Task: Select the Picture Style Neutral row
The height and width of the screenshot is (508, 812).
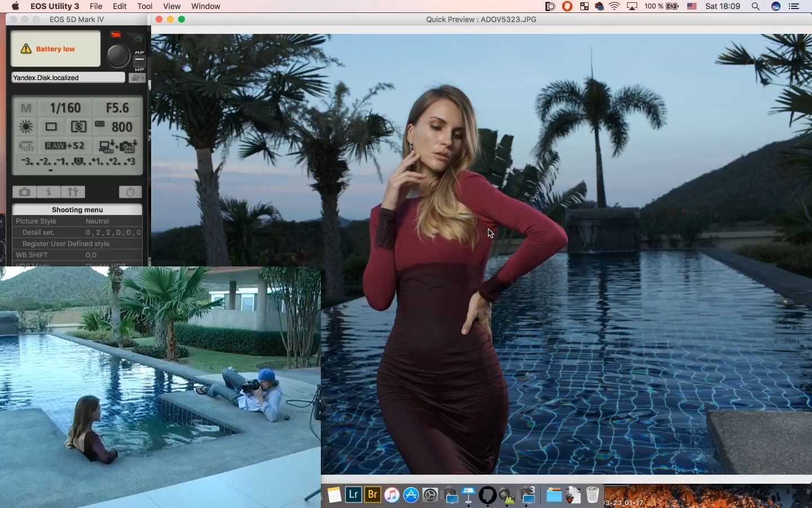Action: tap(77, 221)
